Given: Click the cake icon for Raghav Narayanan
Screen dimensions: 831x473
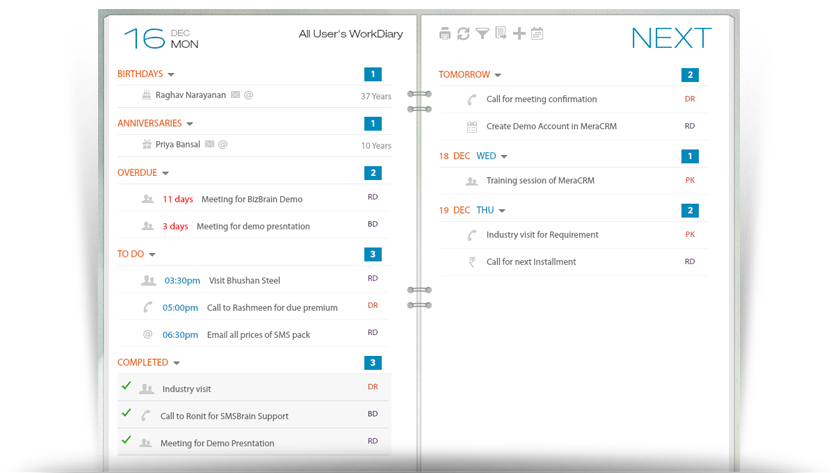Looking at the screenshot, I should coord(147,95).
